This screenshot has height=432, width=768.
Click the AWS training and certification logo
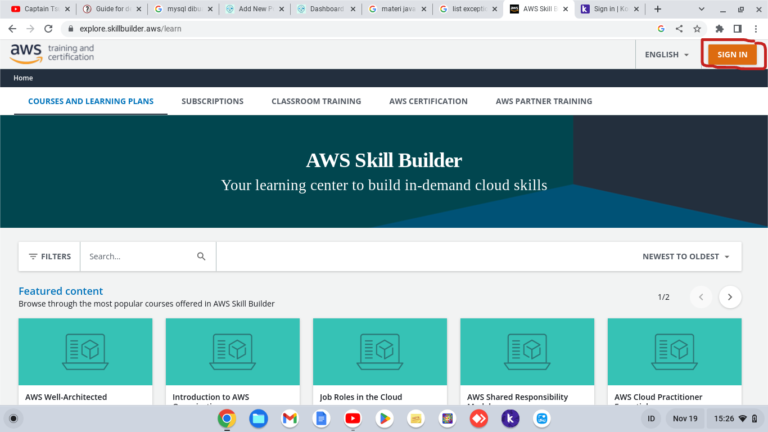(52, 53)
